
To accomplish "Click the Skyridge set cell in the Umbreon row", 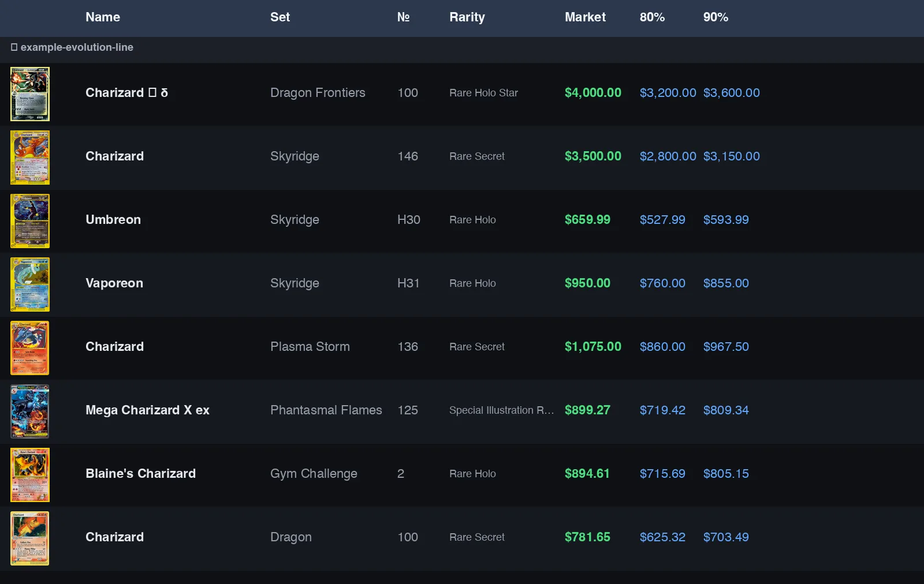I will 295,220.
